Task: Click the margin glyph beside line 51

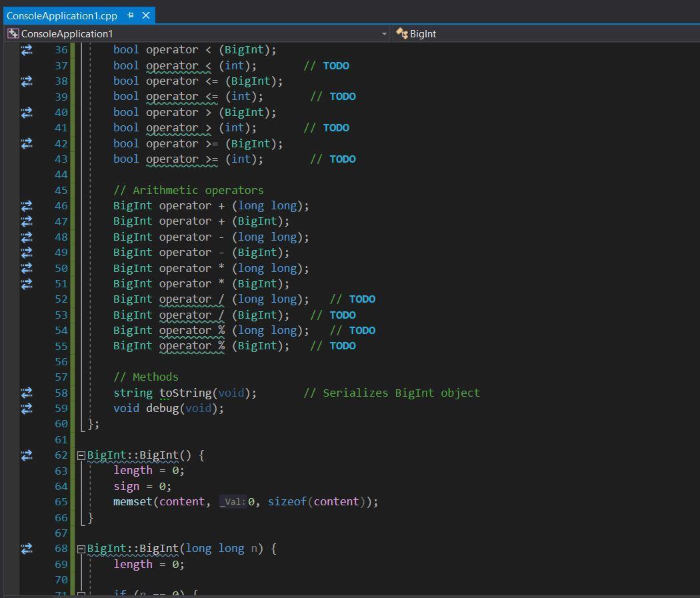Action: pos(27,284)
